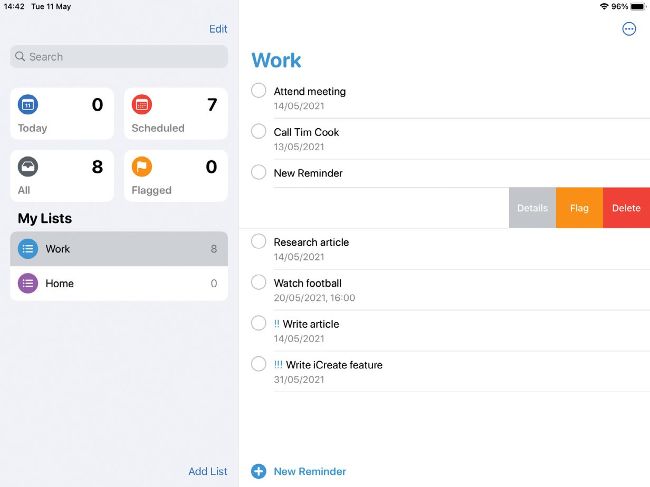The image size is (650, 487).
Task: Select the Work list icon
Action: pyautogui.click(x=28, y=249)
